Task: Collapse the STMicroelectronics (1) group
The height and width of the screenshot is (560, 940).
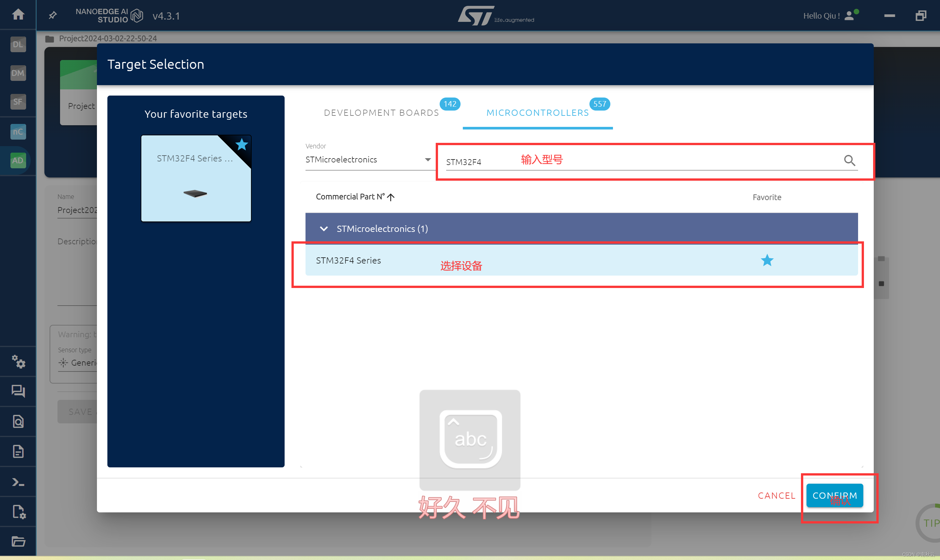Action: 323,229
